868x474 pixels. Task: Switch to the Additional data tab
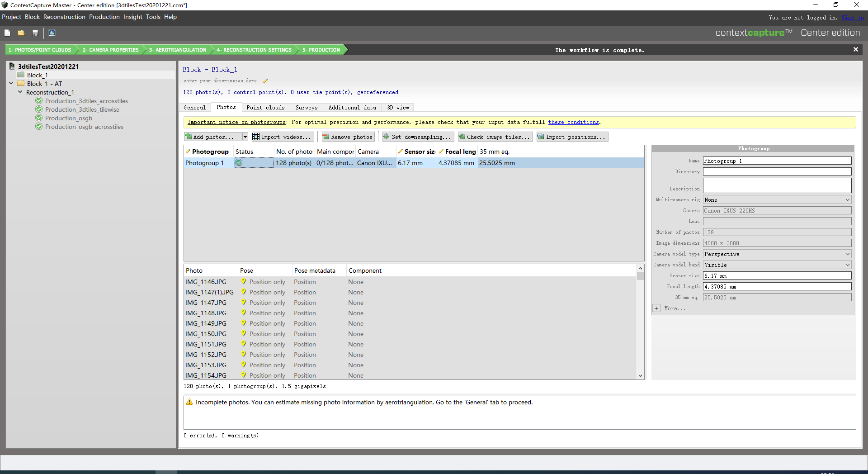352,108
